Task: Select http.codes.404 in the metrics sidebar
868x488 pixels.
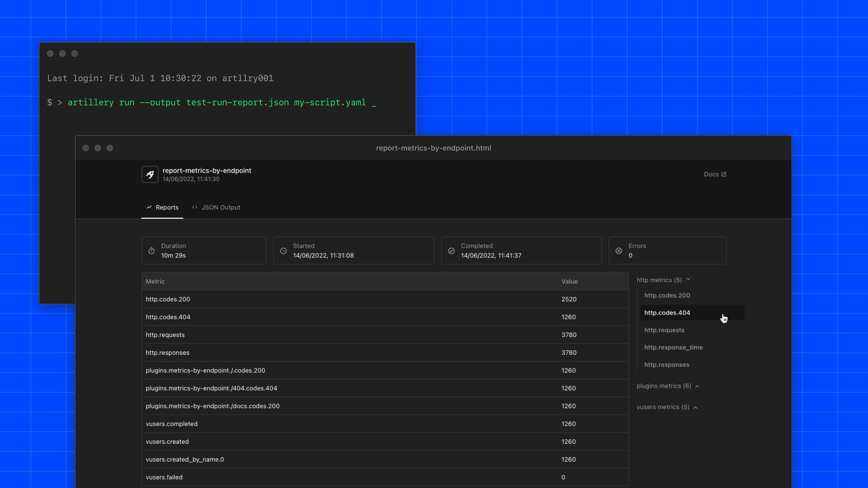Action: tap(667, 312)
